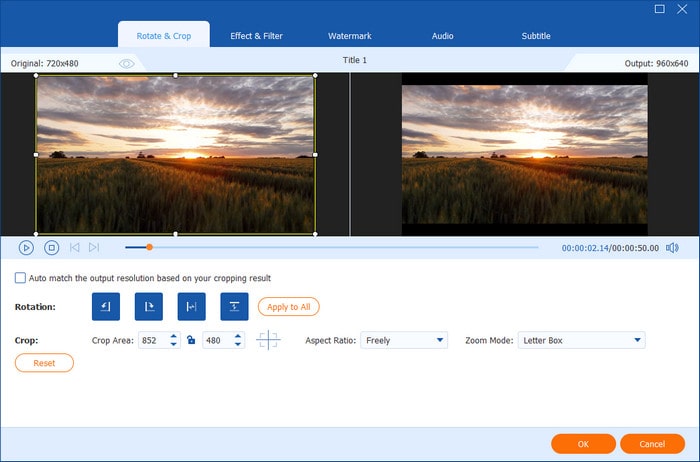The height and width of the screenshot is (462, 700).
Task: Stop the video playback
Action: pos(51,247)
